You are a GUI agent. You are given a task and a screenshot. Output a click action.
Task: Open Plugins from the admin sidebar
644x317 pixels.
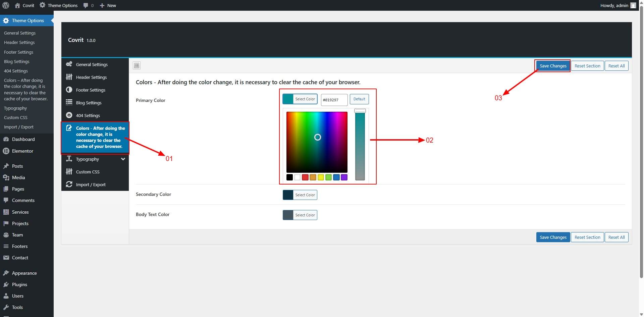tap(19, 284)
